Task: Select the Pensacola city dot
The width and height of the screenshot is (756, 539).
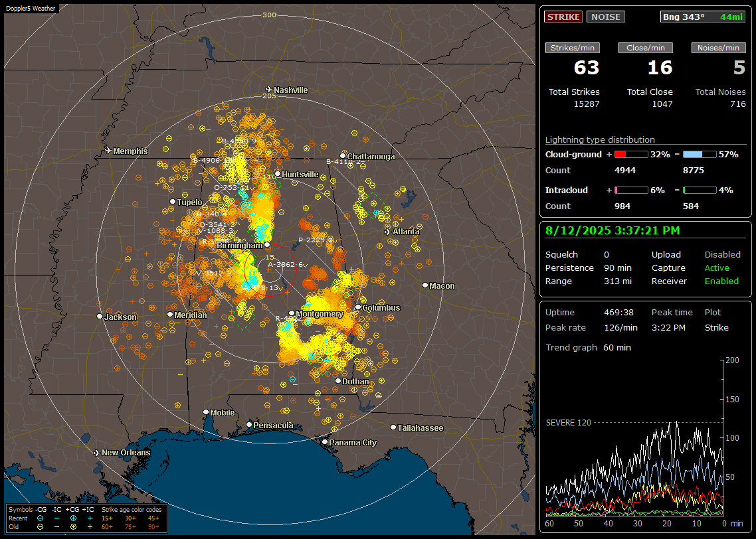Action: pyautogui.click(x=248, y=424)
